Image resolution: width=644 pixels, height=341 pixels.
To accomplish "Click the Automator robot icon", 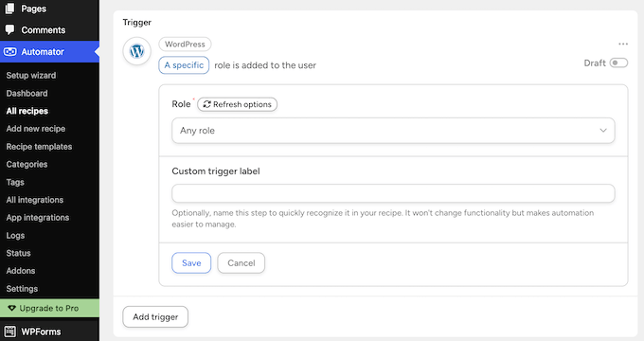I will (9, 52).
